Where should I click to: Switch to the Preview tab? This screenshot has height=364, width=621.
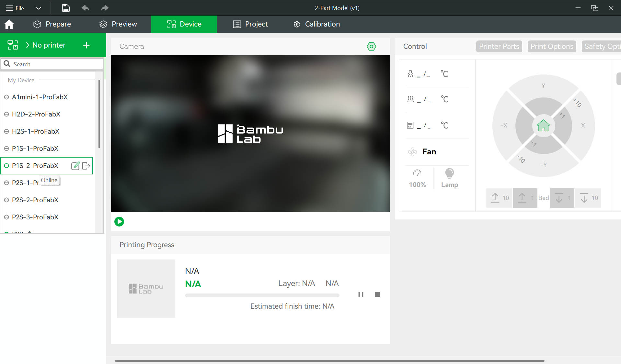(118, 24)
